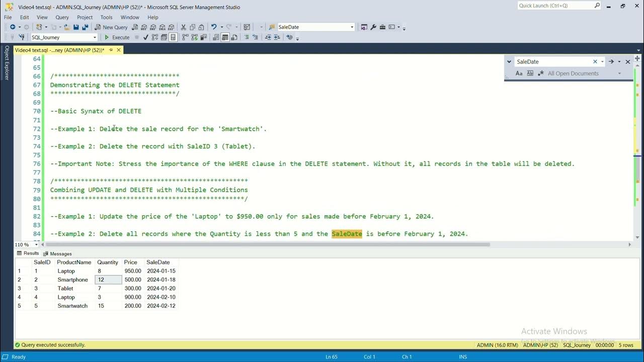644x362 pixels.
Task: Click the Find in Files icon
Action: coord(272,27)
